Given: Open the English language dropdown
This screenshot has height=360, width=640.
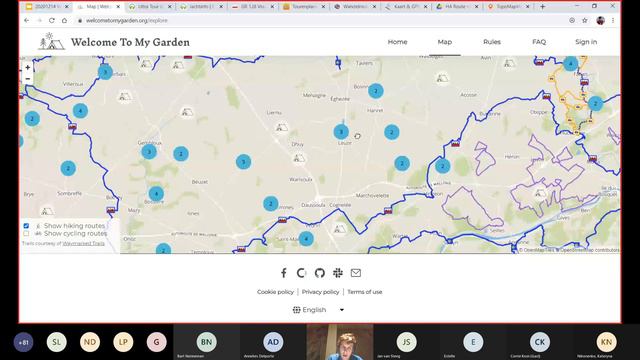Looking at the screenshot, I should click(318, 310).
